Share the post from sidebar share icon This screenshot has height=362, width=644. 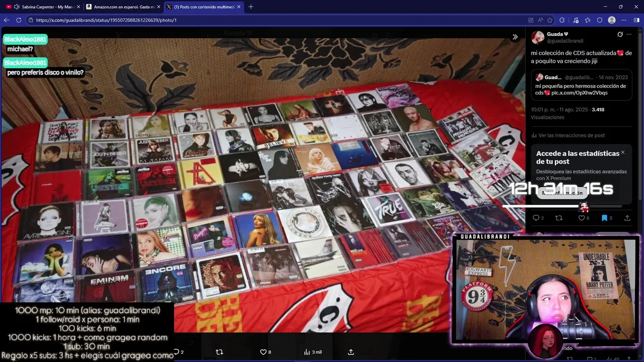(x=627, y=218)
